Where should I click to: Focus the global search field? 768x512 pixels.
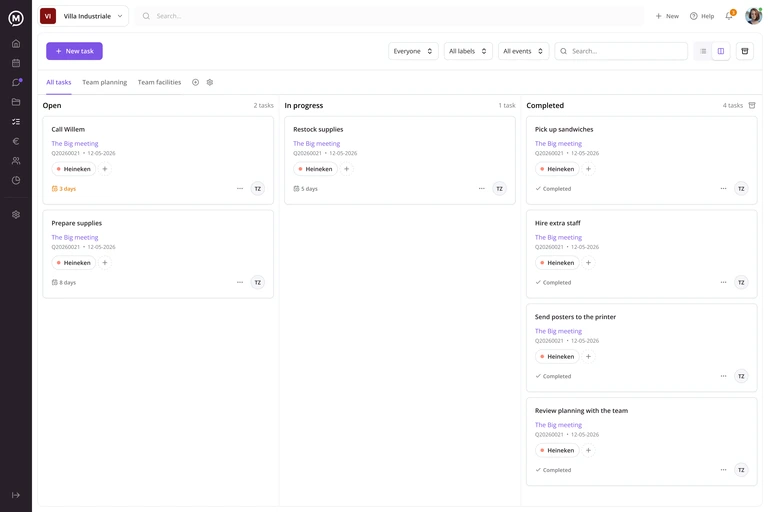[389, 16]
